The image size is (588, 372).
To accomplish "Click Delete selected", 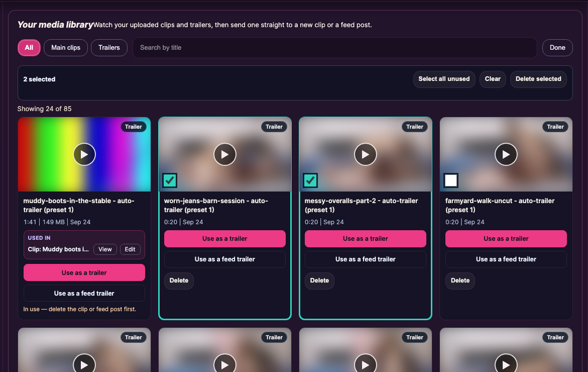I will [x=538, y=79].
